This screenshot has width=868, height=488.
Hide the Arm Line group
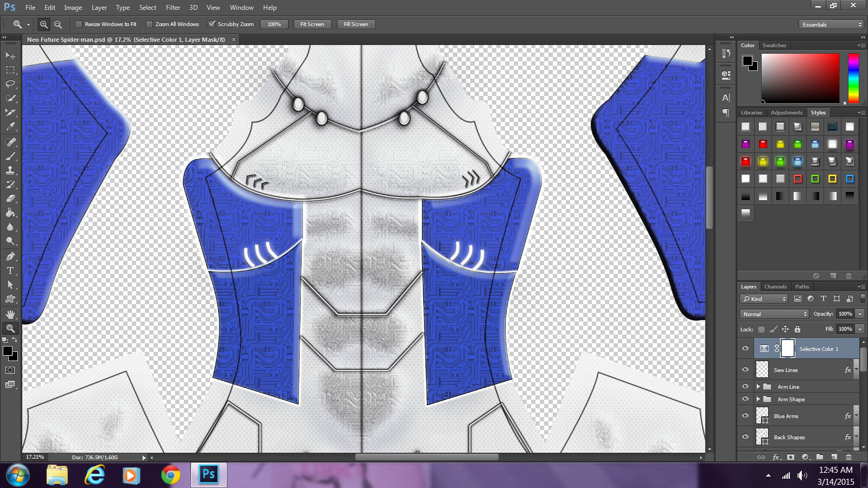[x=745, y=387]
